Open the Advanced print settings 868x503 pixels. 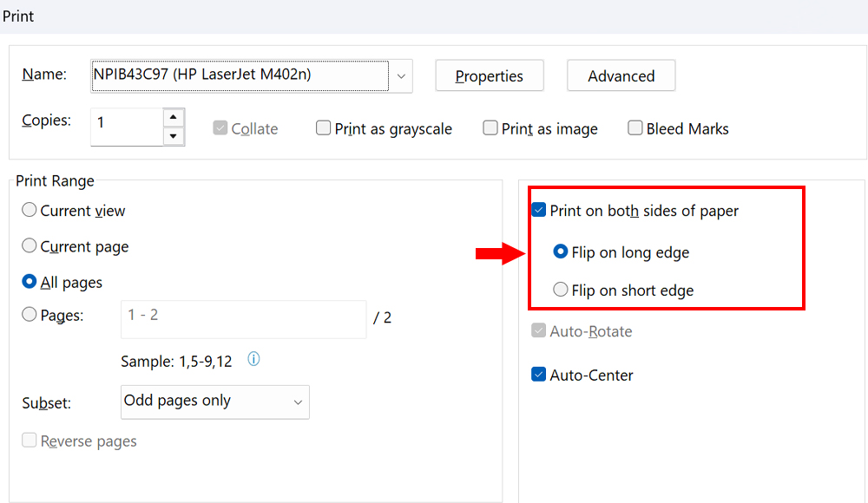[621, 75]
